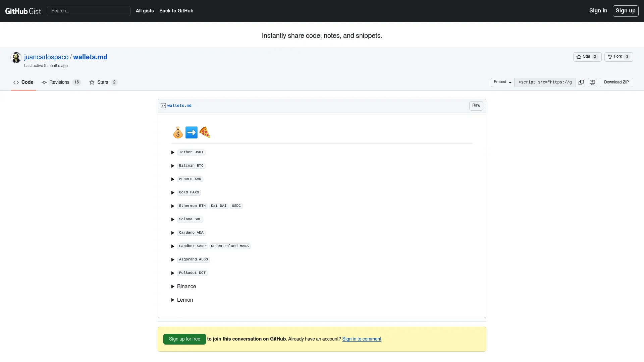Expand the Gold PAXG section
644x362 pixels.
189,192
